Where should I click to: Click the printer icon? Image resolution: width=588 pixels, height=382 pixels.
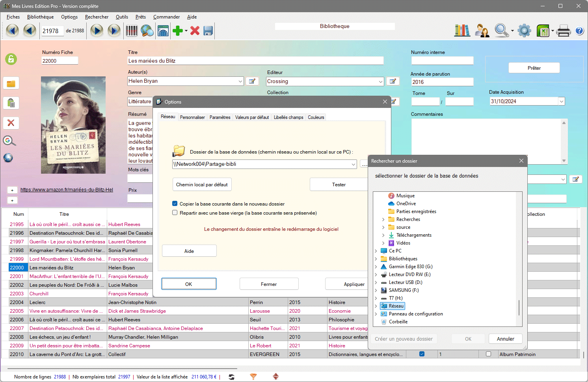click(x=564, y=30)
